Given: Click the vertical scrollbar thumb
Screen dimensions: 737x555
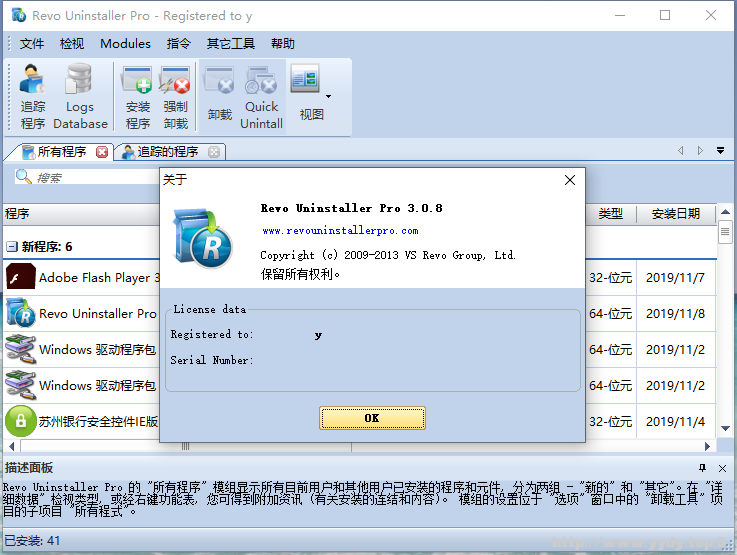Looking at the screenshot, I should pyautogui.click(x=725, y=232).
